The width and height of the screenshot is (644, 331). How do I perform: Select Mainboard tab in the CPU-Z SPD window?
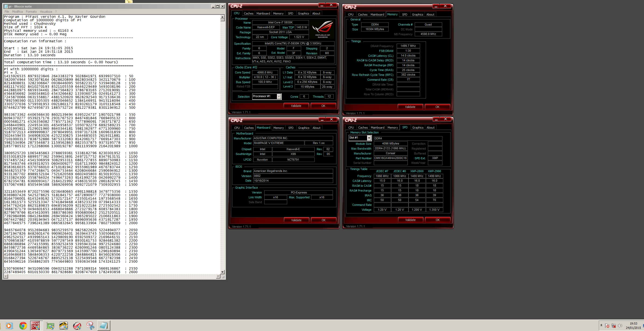[378, 128]
